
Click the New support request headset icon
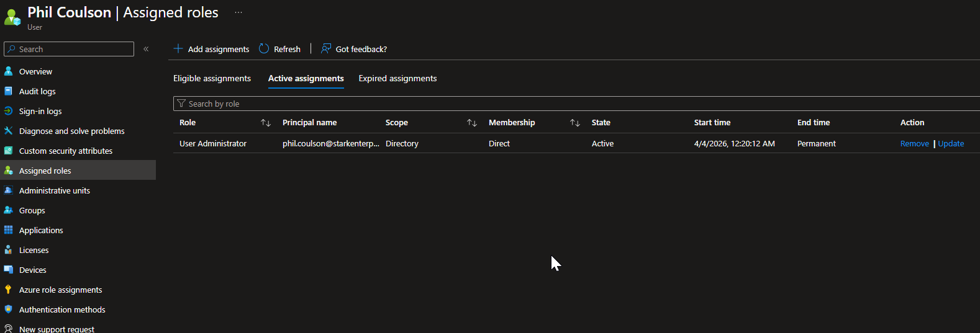click(x=8, y=329)
